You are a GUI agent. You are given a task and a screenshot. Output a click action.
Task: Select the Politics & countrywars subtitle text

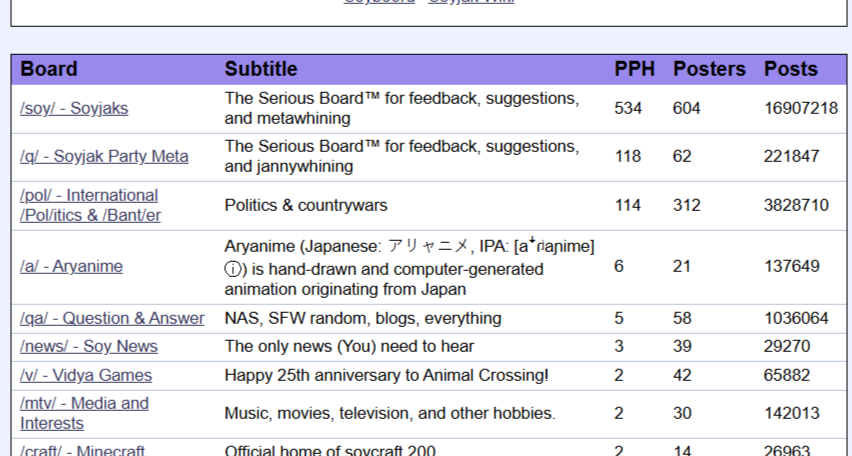pyautogui.click(x=306, y=205)
